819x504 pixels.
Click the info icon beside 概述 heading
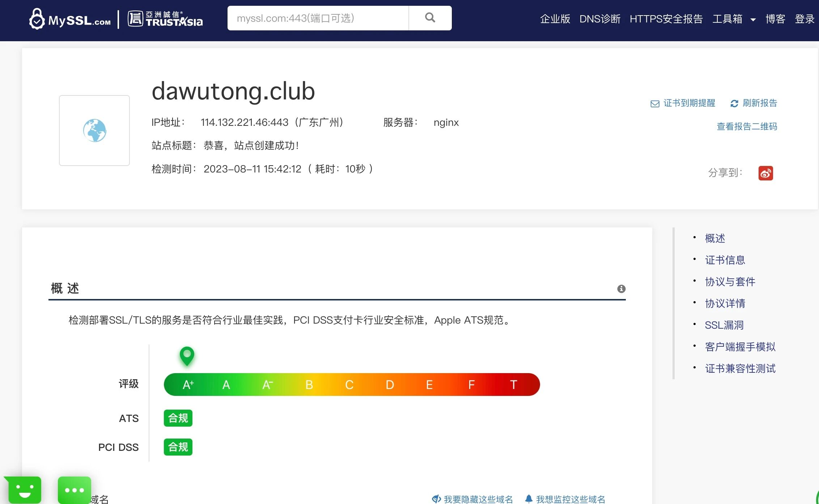(621, 289)
